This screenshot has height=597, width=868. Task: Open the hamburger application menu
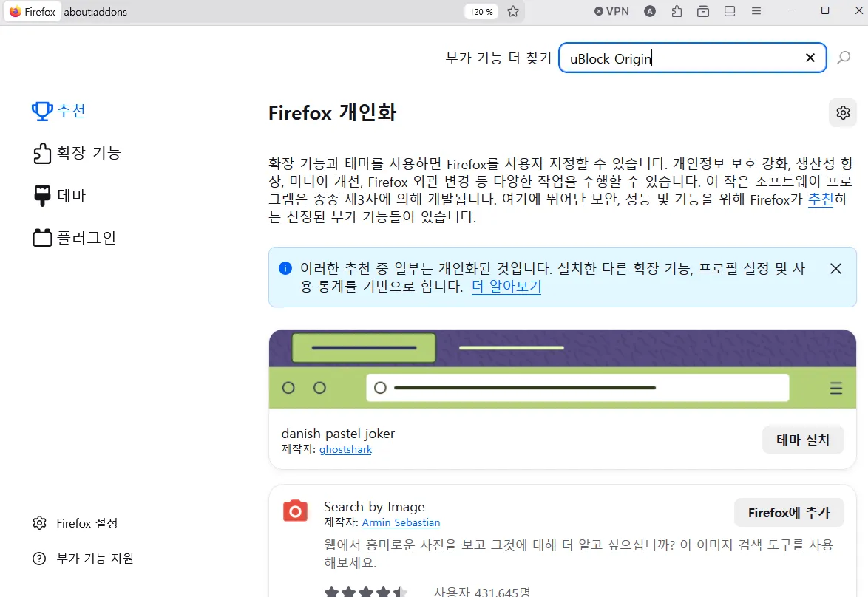click(x=756, y=11)
